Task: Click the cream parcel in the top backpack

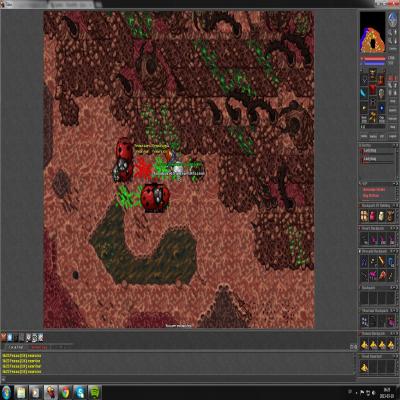Action: click(364, 217)
